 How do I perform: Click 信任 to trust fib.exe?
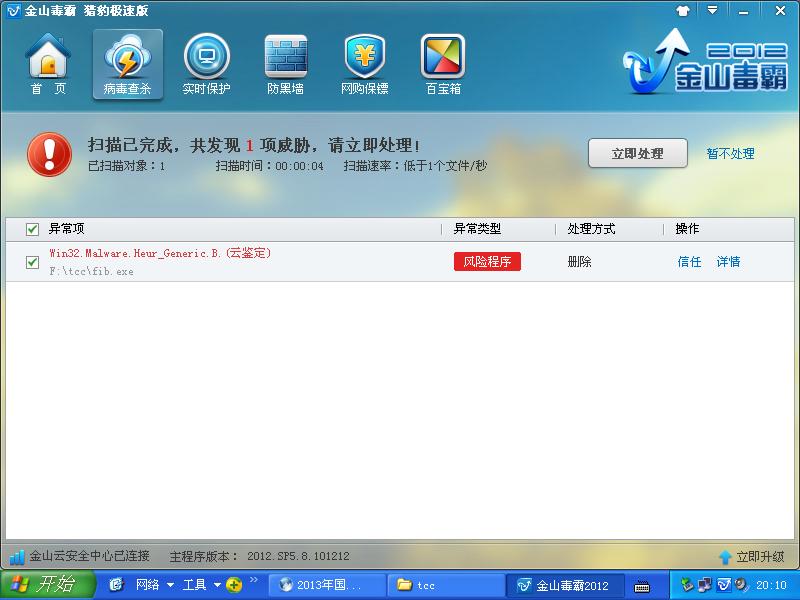[x=689, y=262]
